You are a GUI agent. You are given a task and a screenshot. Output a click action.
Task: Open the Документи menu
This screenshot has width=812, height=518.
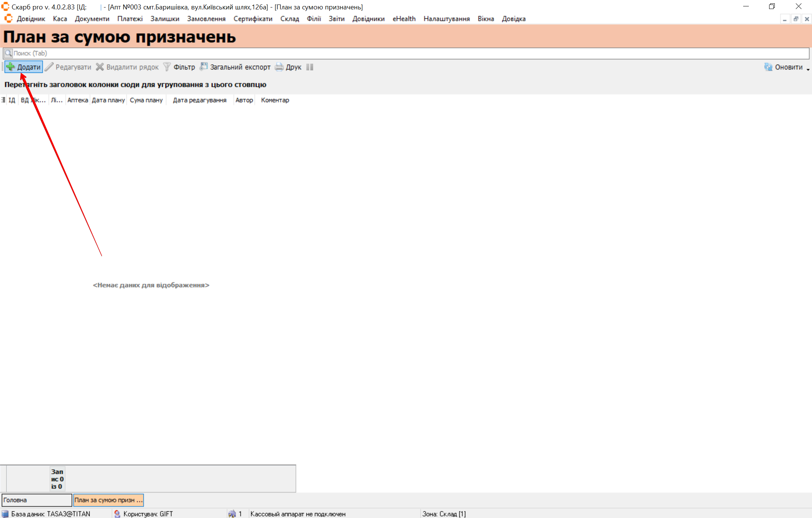(x=92, y=19)
